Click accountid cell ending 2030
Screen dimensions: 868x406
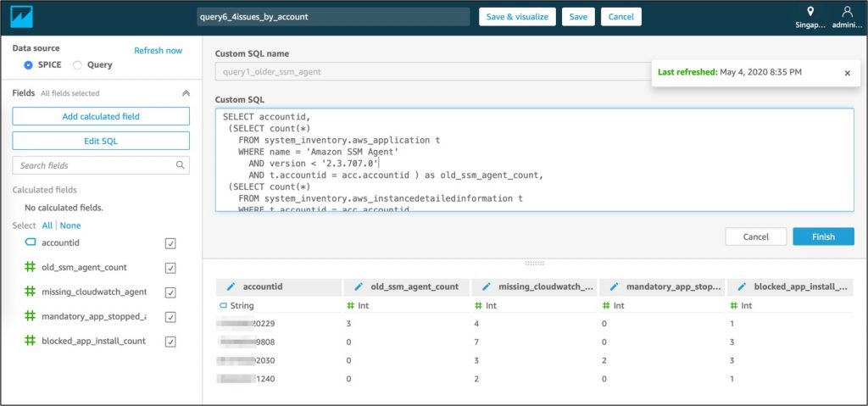point(246,360)
